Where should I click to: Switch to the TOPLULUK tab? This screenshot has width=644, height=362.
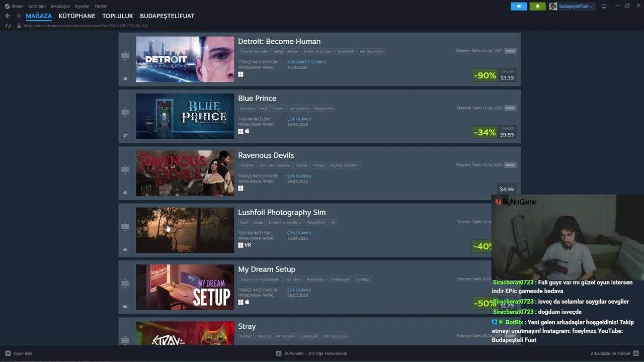118,16
